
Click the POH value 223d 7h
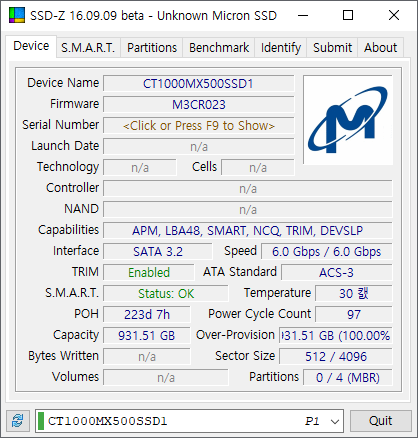pyautogui.click(x=147, y=315)
